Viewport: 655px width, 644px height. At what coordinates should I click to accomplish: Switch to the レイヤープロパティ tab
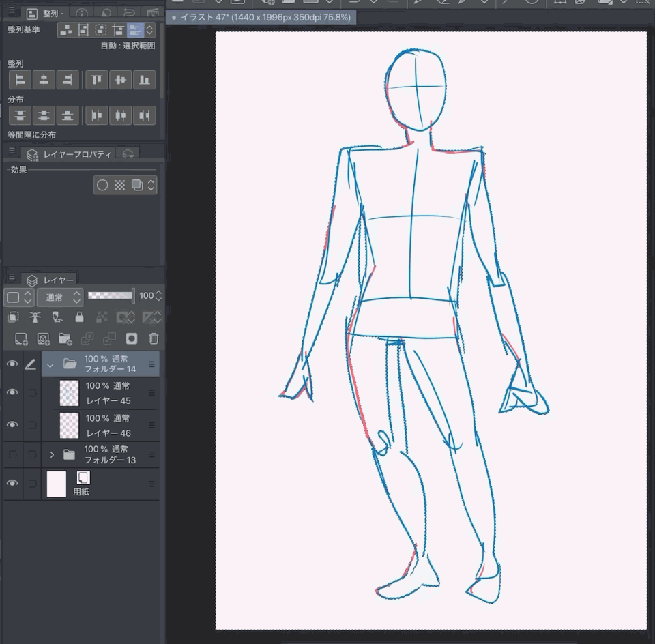[68, 154]
